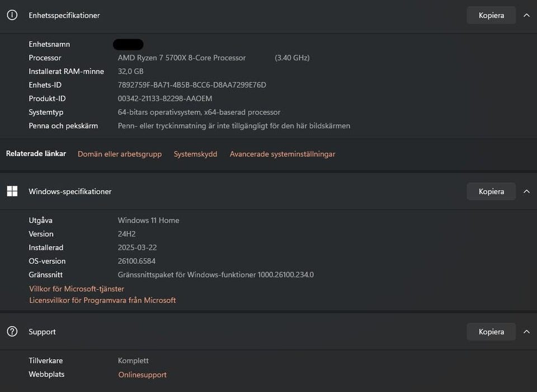Collapse the Enhetsspecifikationer section chevron
Viewport: 537px width, 392px height.
tap(526, 15)
